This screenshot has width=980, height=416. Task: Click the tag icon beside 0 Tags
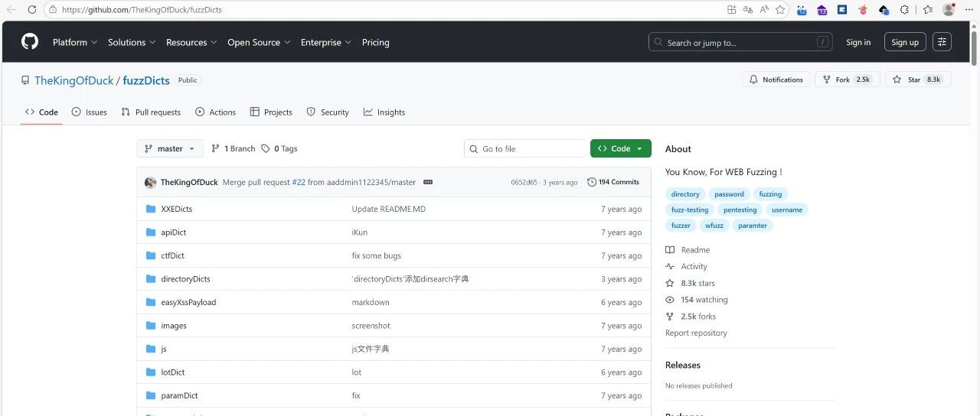click(x=266, y=148)
